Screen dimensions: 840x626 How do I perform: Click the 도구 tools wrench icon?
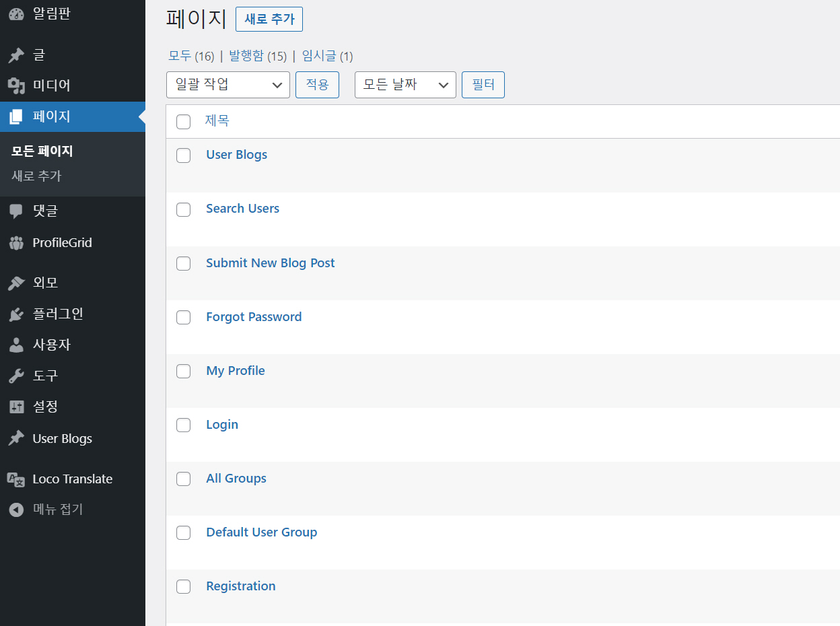click(16, 375)
